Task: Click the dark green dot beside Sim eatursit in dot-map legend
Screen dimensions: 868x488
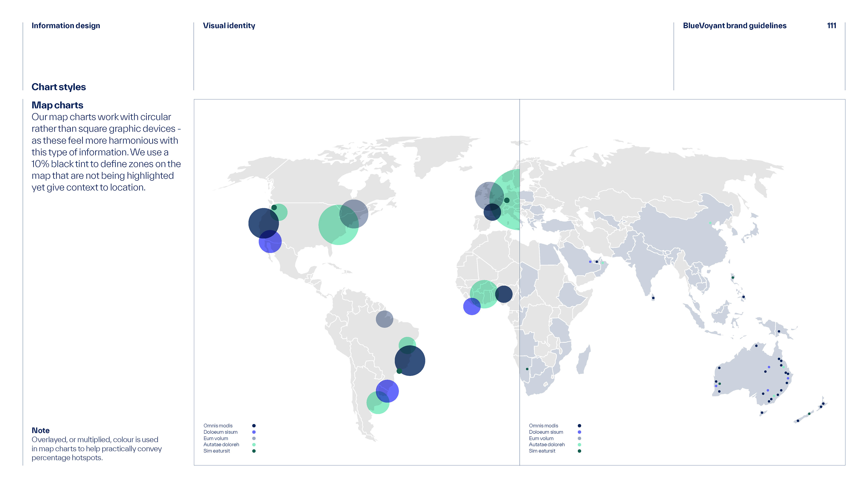Action: (x=579, y=451)
